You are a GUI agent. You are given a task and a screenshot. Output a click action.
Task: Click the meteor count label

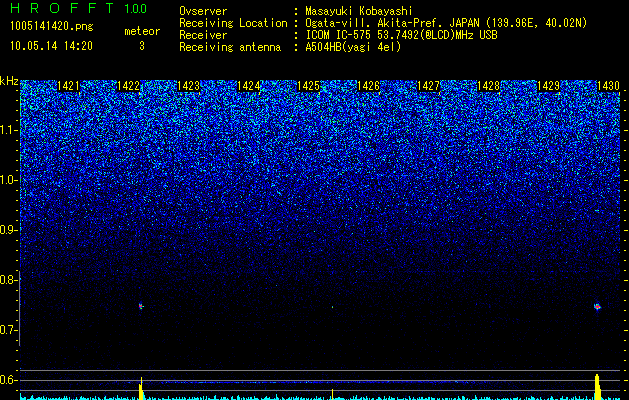pyautogui.click(x=142, y=31)
